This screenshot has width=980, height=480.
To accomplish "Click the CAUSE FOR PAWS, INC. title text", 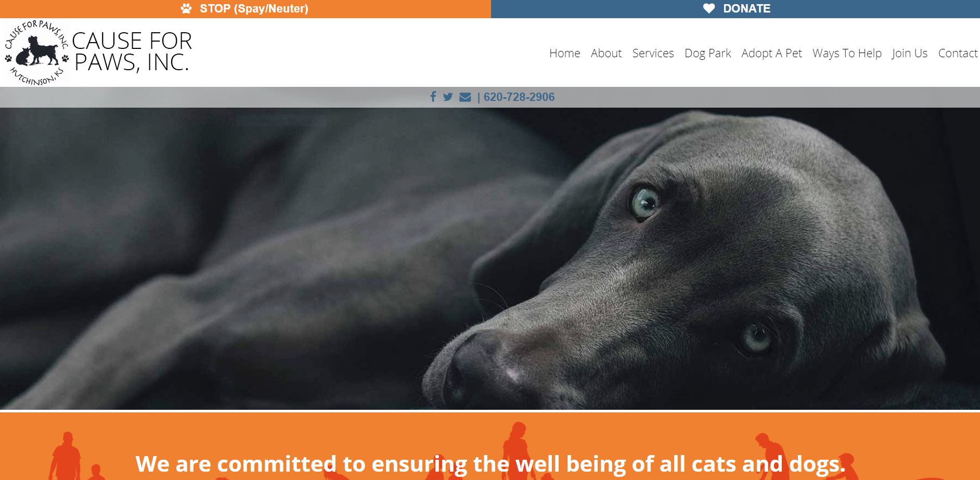I will pyautogui.click(x=132, y=51).
